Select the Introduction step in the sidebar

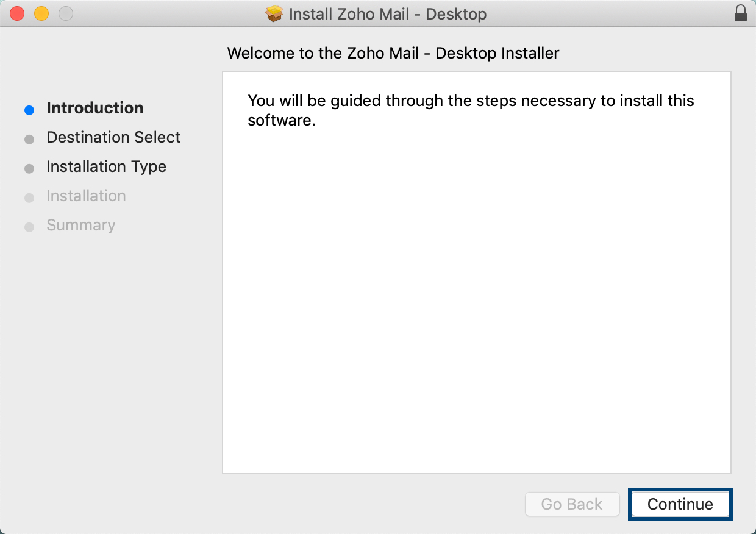click(95, 108)
